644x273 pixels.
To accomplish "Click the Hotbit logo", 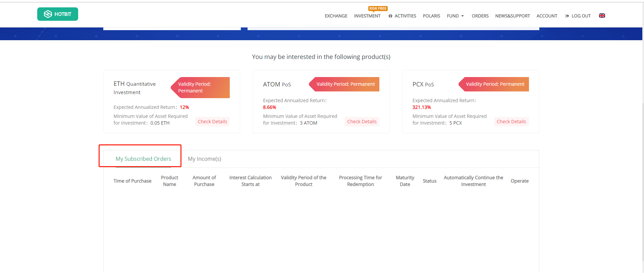I will [58, 14].
